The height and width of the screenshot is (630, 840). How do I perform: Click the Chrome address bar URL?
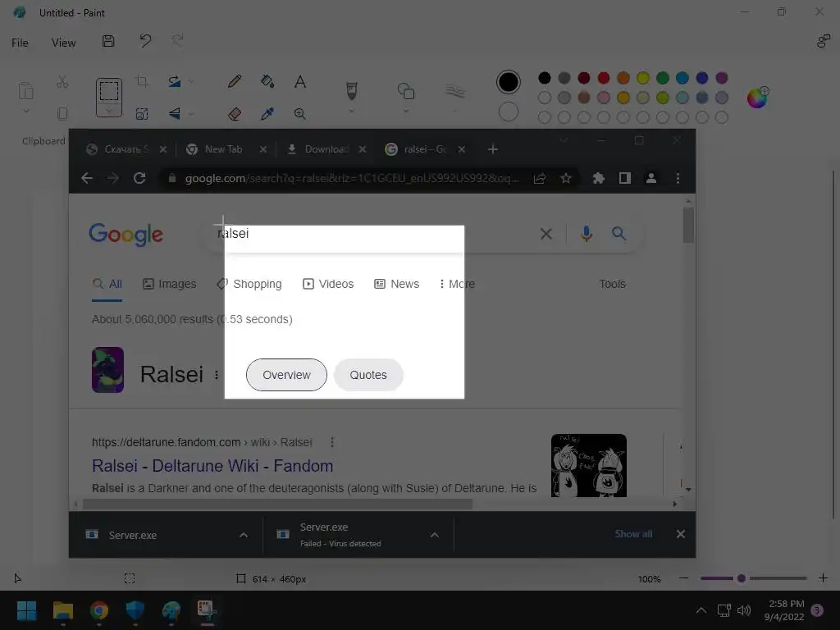tap(351, 178)
